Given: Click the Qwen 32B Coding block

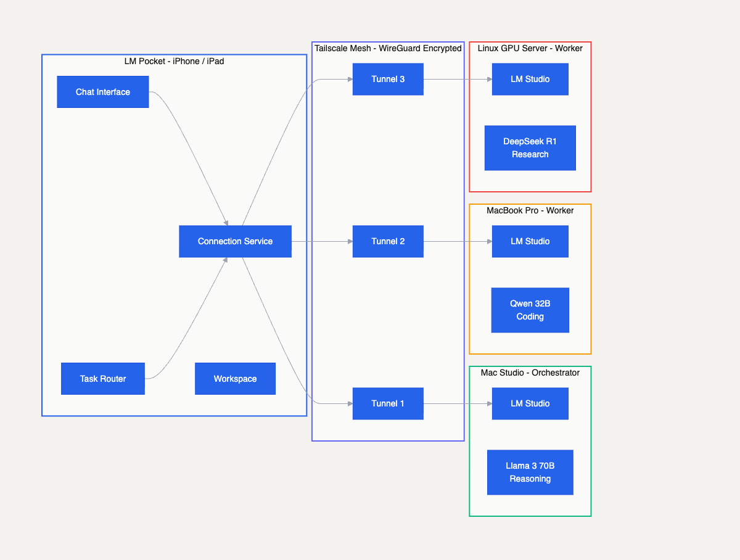Looking at the screenshot, I should coord(530,310).
